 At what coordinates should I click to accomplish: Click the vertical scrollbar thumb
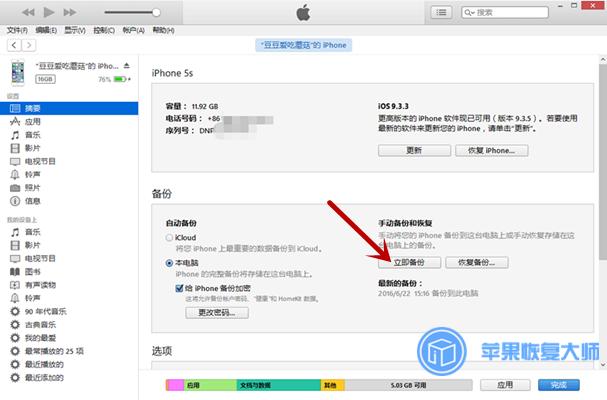point(603,163)
